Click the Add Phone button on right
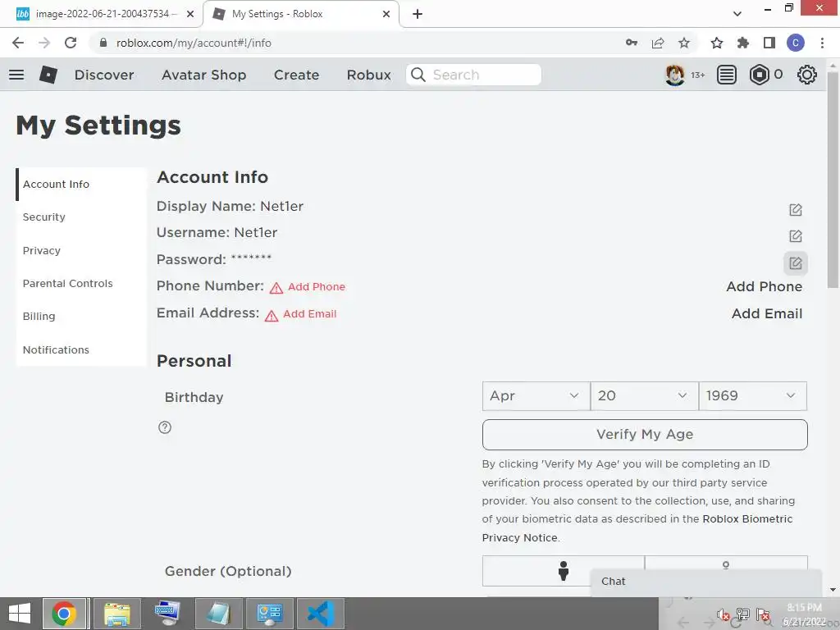The width and height of the screenshot is (840, 630). click(764, 286)
